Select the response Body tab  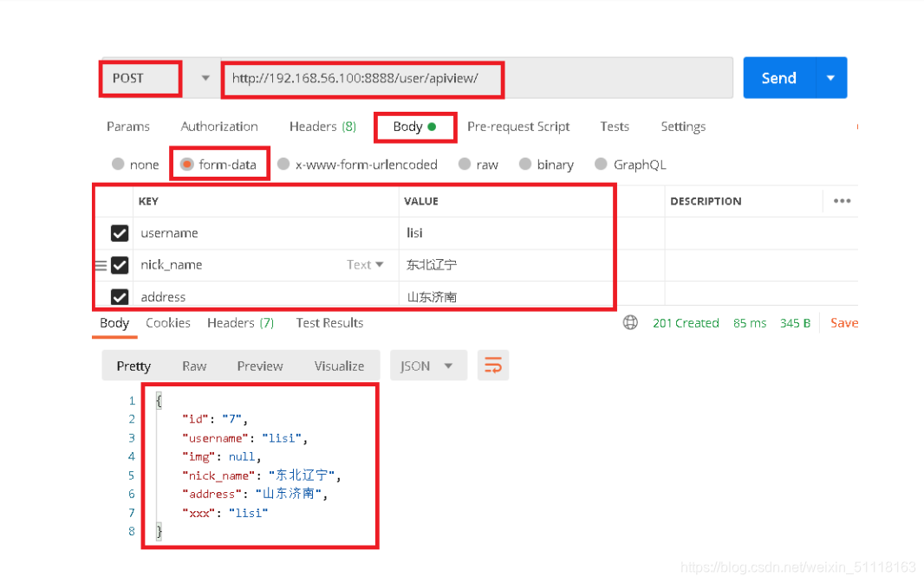pos(114,323)
